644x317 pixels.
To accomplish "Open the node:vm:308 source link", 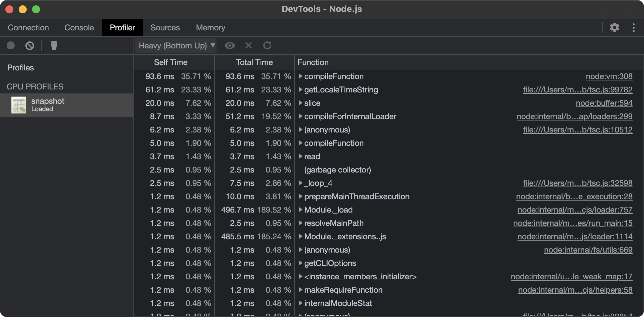I will pos(609,76).
